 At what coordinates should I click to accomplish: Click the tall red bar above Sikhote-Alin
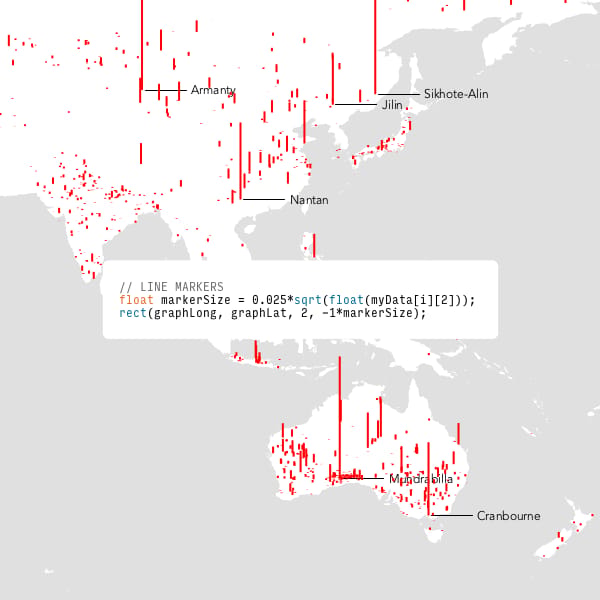point(375,47)
